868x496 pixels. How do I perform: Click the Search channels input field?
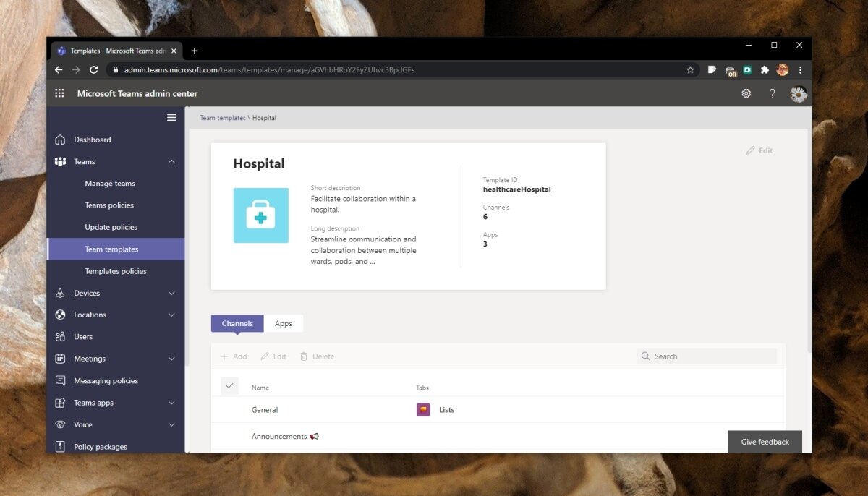tap(707, 356)
